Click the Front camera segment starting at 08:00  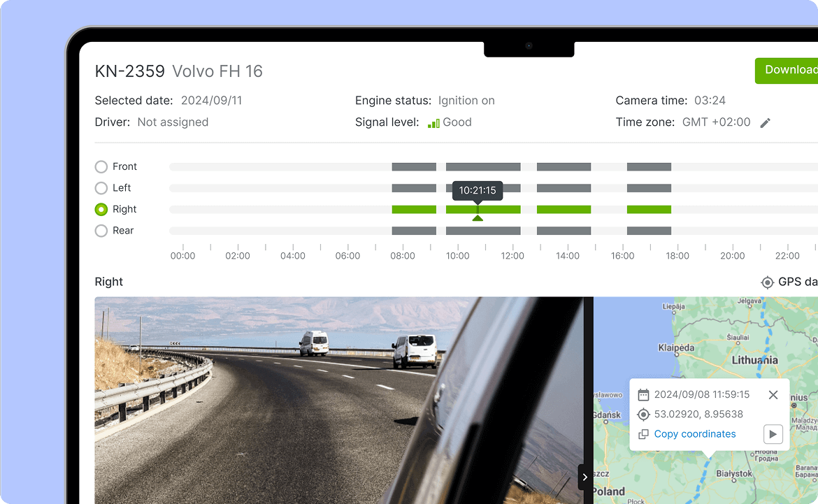(414, 167)
